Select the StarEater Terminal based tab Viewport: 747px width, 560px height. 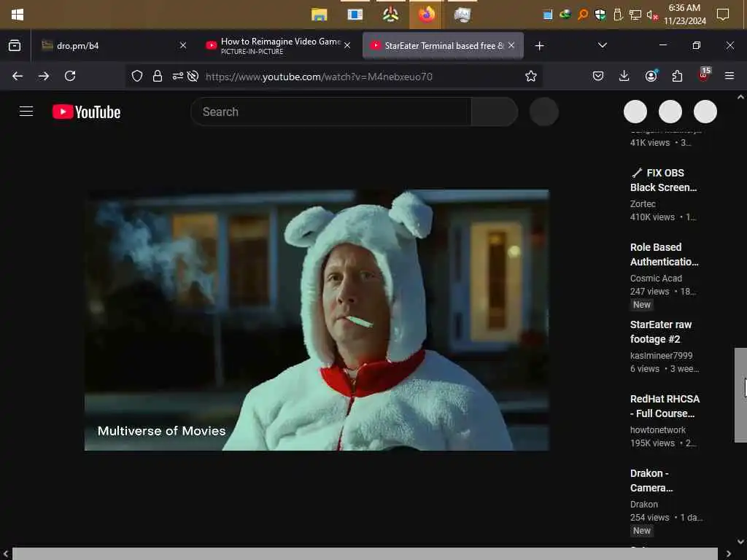(444, 46)
